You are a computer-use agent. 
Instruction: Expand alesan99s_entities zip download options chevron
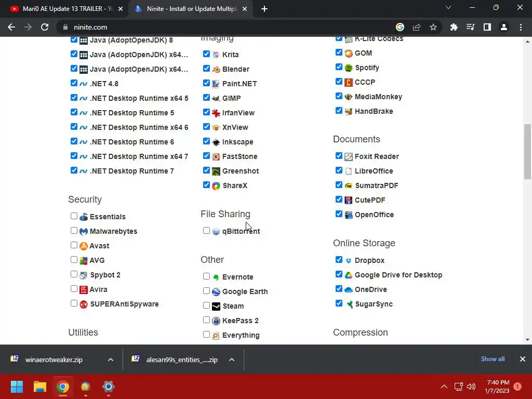[x=232, y=360]
